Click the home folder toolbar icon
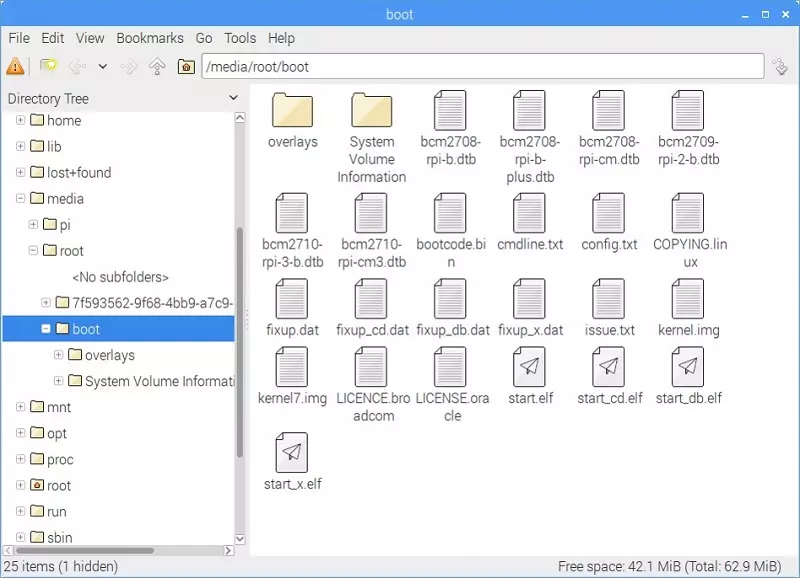The height and width of the screenshot is (578, 800). [x=185, y=67]
